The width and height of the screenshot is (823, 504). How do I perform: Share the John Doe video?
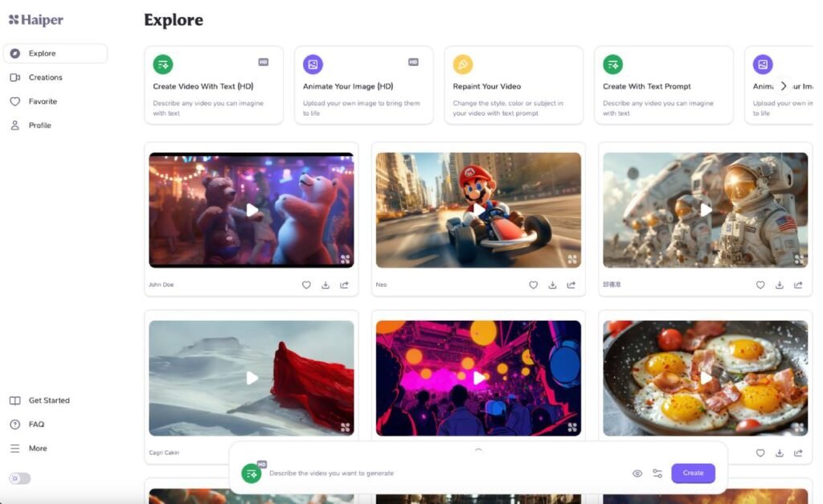click(344, 285)
